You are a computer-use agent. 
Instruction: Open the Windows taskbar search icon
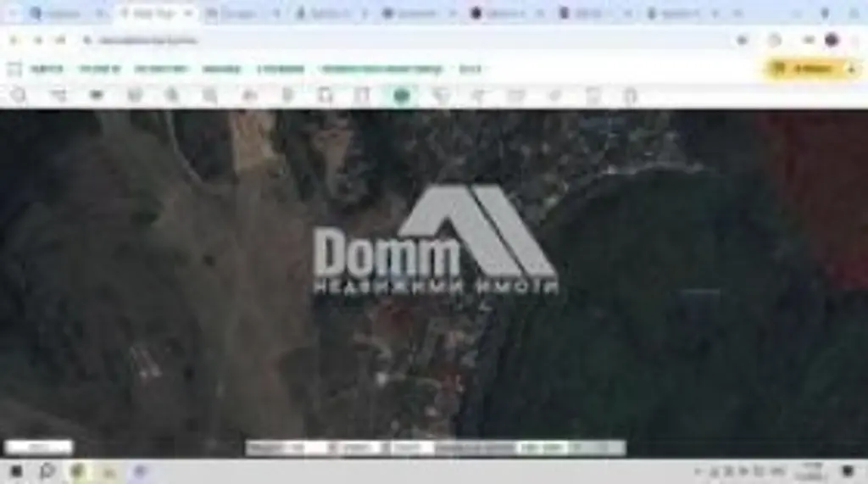[x=47, y=471]
